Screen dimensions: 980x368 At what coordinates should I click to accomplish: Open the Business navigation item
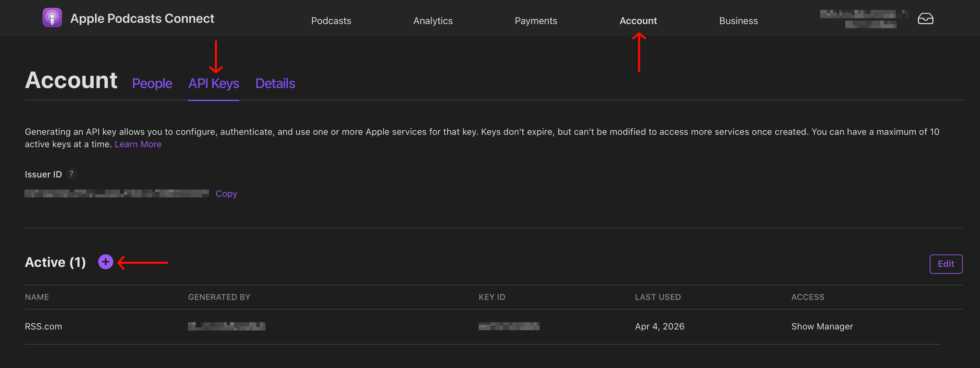[738, 21]
